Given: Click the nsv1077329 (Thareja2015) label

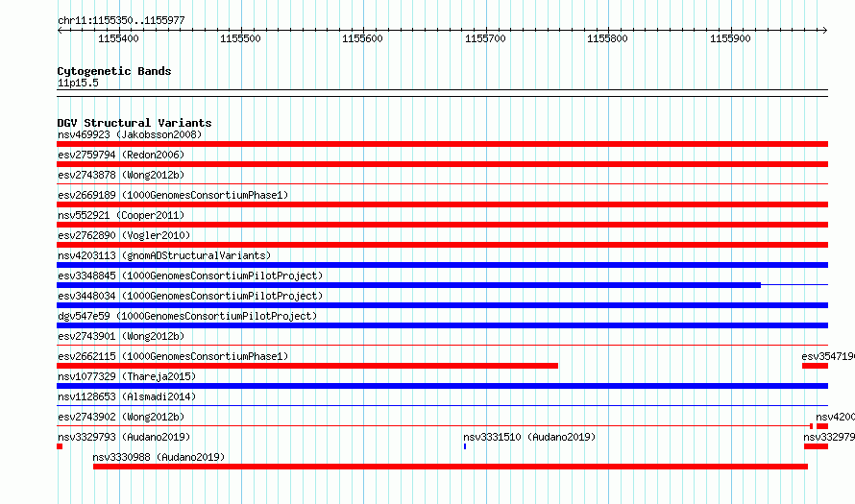Looking at the screenshot, I should [127, 376].
